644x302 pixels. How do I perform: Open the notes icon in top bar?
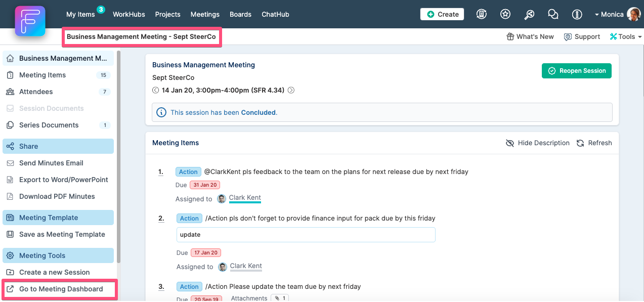pos(482,14)
